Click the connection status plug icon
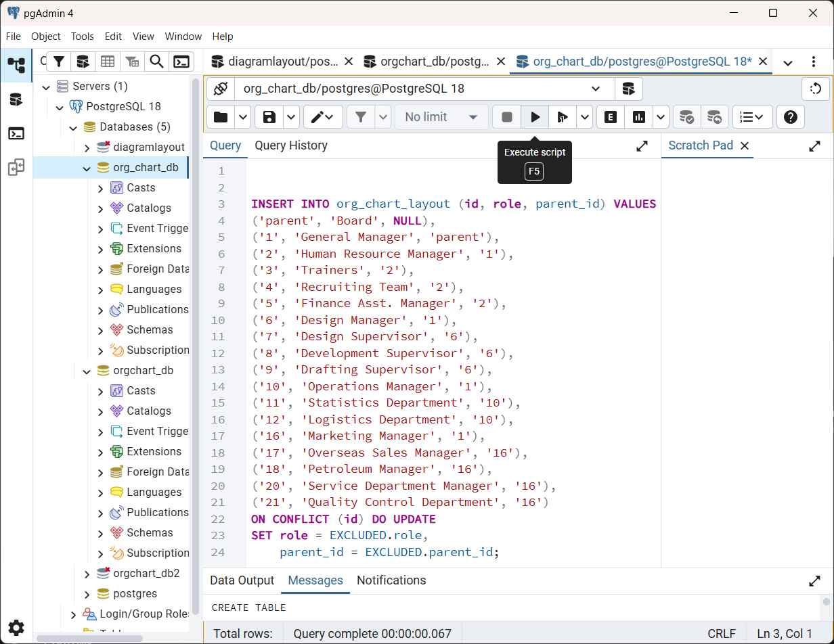Viewport: 834px width, 644px height. (220, 89)
